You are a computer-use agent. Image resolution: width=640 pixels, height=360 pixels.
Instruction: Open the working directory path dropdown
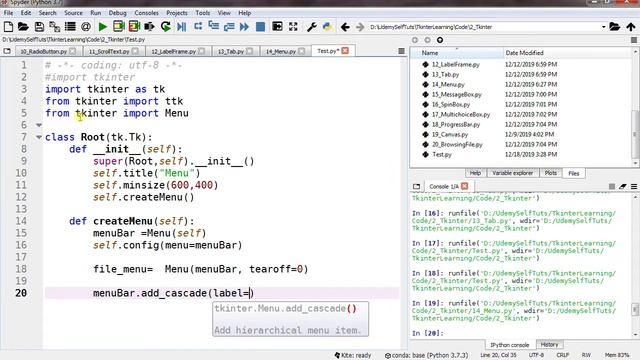603,27
